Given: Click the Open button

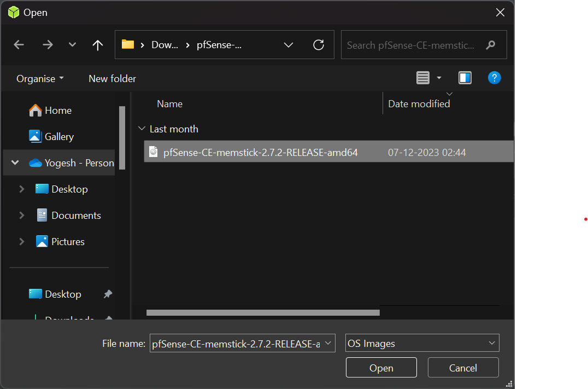Looking at the screenshot, I should pyautogui.click(x=381, y=368).
